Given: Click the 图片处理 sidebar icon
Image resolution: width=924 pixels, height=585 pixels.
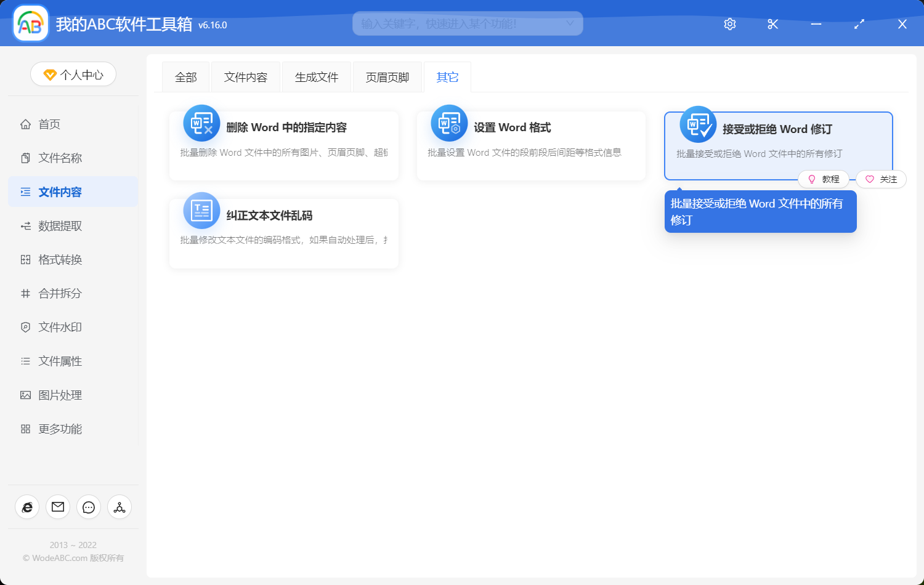Looking at the screenshot, I should click(25, 395).
